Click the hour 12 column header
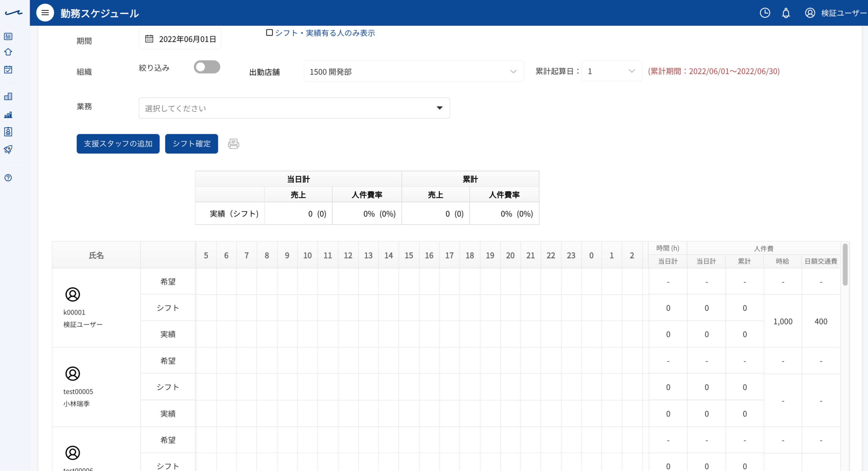Viewport: 868px width, 471px height. pyautogui.click(x=348, y=255)
